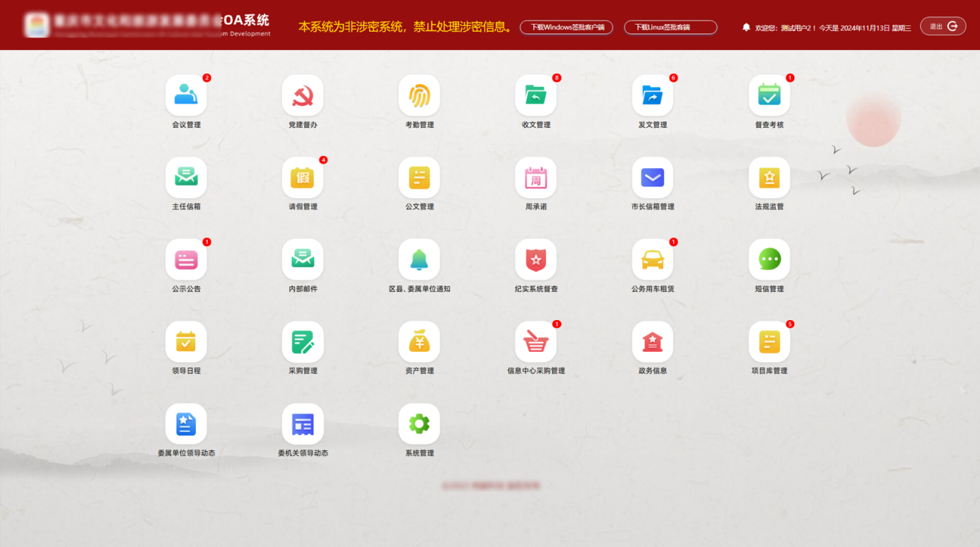This screenshot has height=547, width=980.
Task: Open the 请假管理 leave request icon
Action: coord(303,177)
